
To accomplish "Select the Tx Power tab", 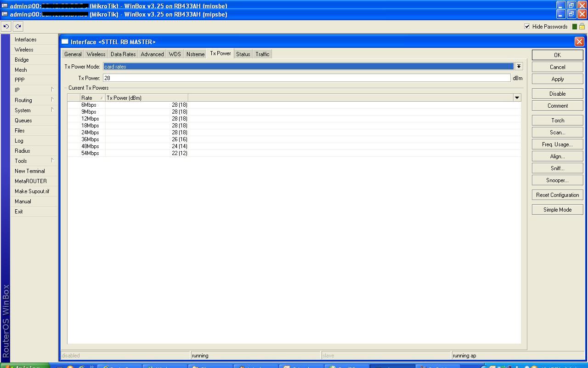I will [x=220, y=53].
